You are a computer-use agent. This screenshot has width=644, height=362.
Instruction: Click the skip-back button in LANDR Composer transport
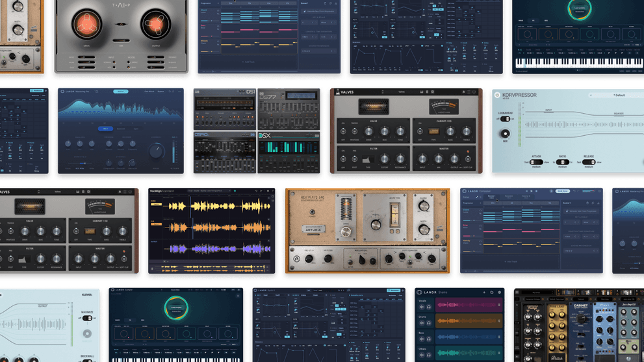526,191
